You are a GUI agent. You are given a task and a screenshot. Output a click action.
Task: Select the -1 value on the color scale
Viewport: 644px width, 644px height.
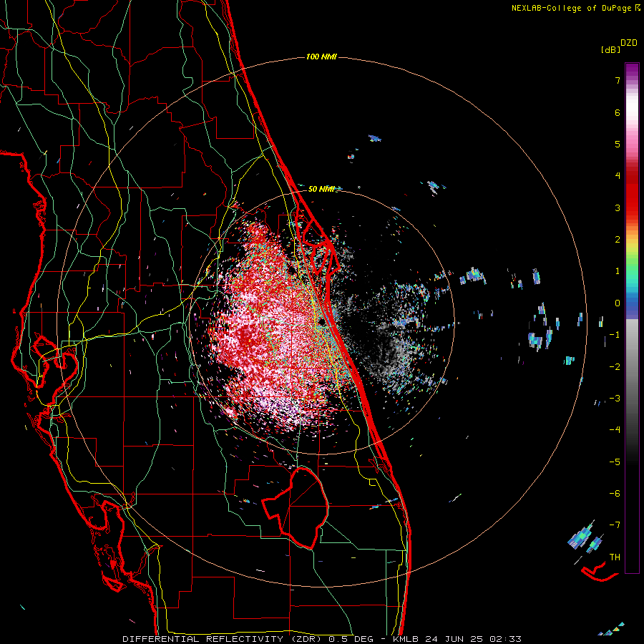point(615,335)
